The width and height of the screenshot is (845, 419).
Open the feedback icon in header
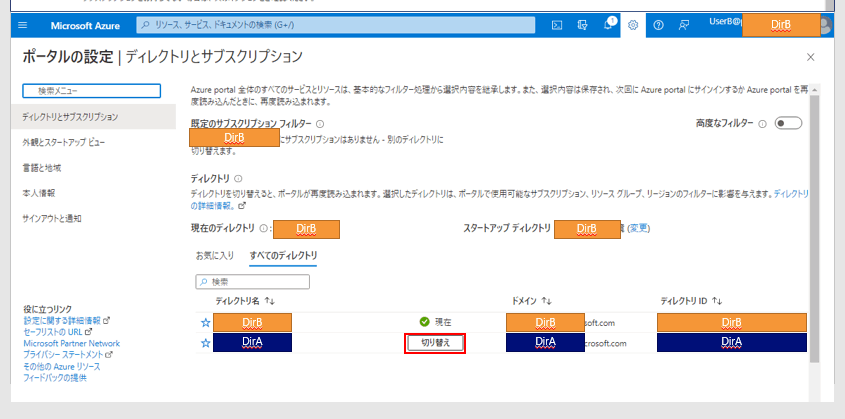684,25
